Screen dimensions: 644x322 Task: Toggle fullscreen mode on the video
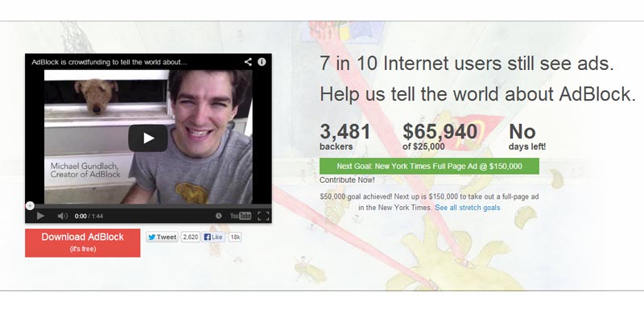(263, 216)
